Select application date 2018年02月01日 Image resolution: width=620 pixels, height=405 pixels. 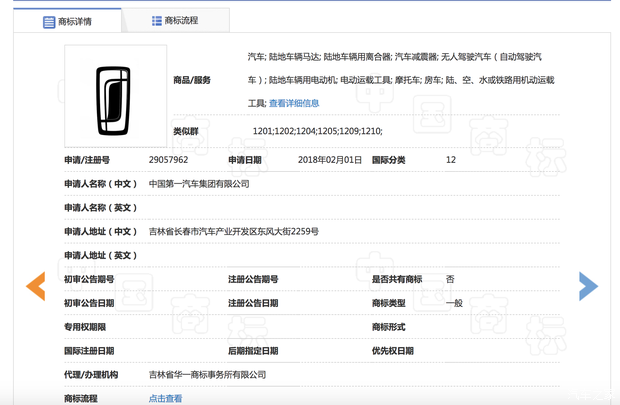click(x=330, y=160)
